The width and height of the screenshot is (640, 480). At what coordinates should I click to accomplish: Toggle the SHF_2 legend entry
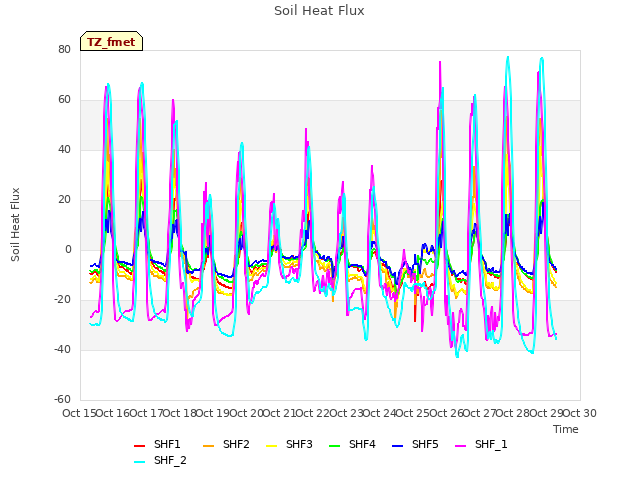160,461
